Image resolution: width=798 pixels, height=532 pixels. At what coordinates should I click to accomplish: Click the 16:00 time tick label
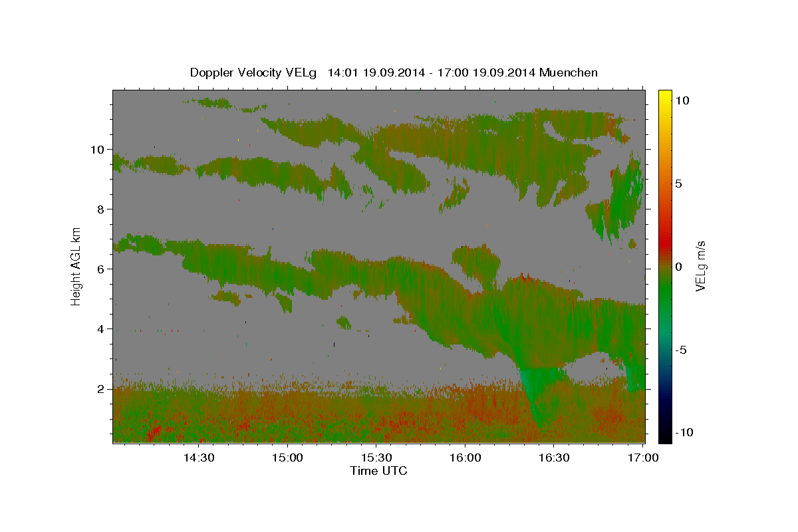pos(465,458)
